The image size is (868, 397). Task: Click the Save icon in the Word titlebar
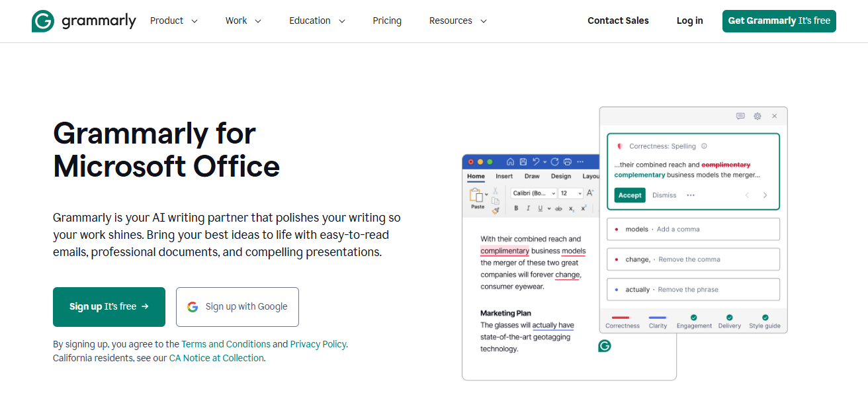click(x=523, y=161)
